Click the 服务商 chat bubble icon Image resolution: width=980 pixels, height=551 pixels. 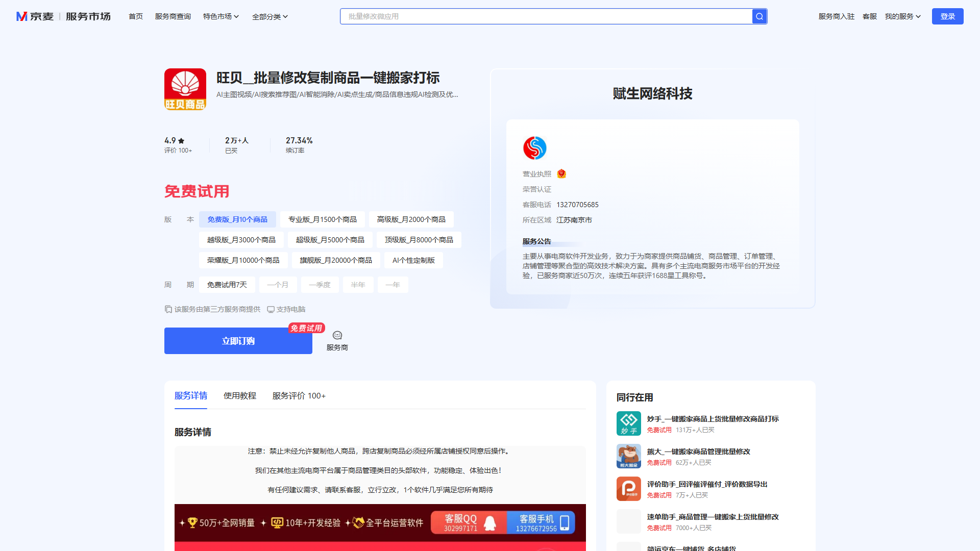[337, 335]
